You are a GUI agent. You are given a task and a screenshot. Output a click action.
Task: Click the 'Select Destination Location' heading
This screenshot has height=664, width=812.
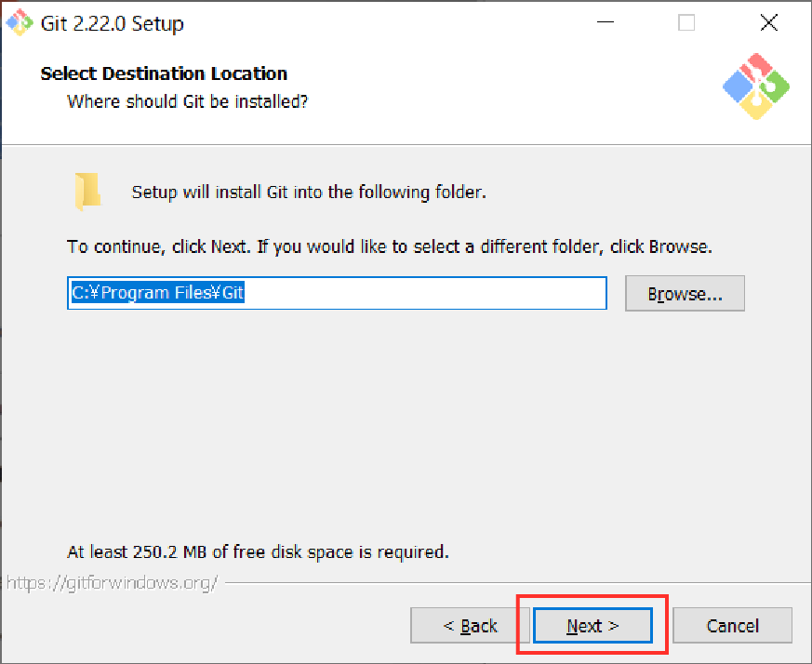pyautogui.click(x=164, y=73)
